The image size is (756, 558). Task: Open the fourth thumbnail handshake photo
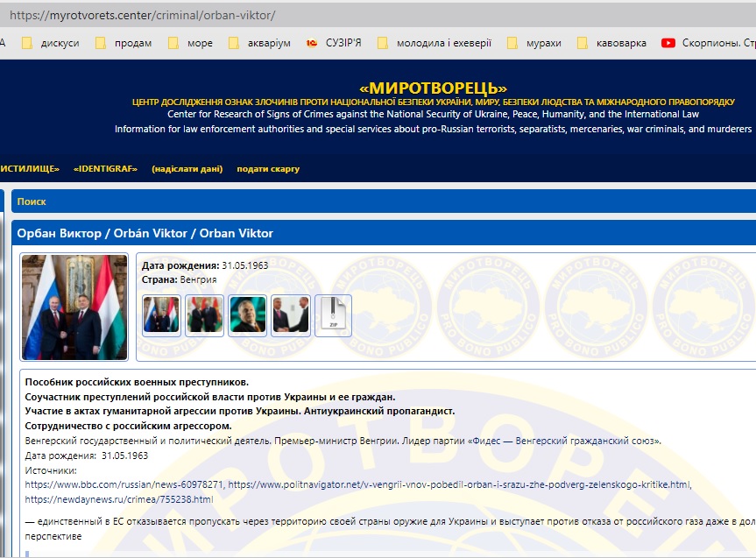click(291, 315)
